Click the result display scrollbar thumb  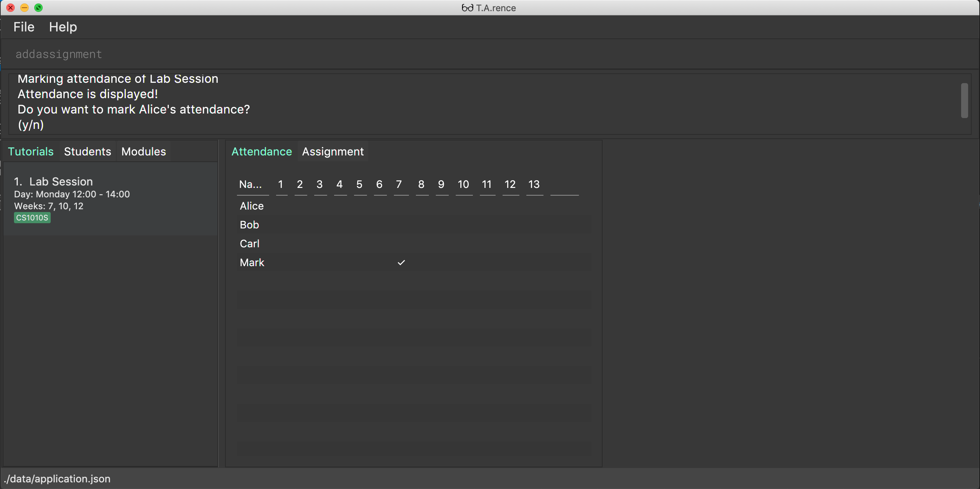964,100
